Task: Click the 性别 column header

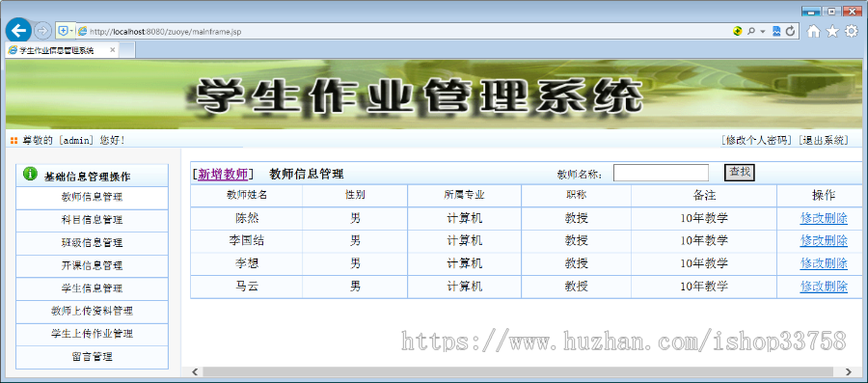Action: (355, 196)
